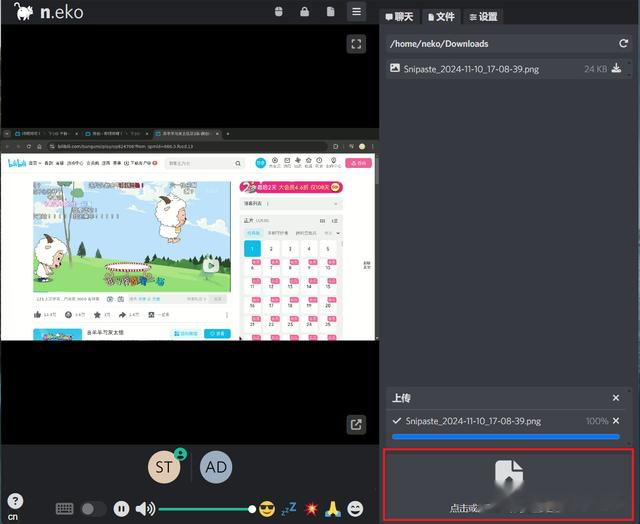This screenshot has height=524, width=640.
Task: Click the padlock room lock icon
Action: [x=304, y=11]
